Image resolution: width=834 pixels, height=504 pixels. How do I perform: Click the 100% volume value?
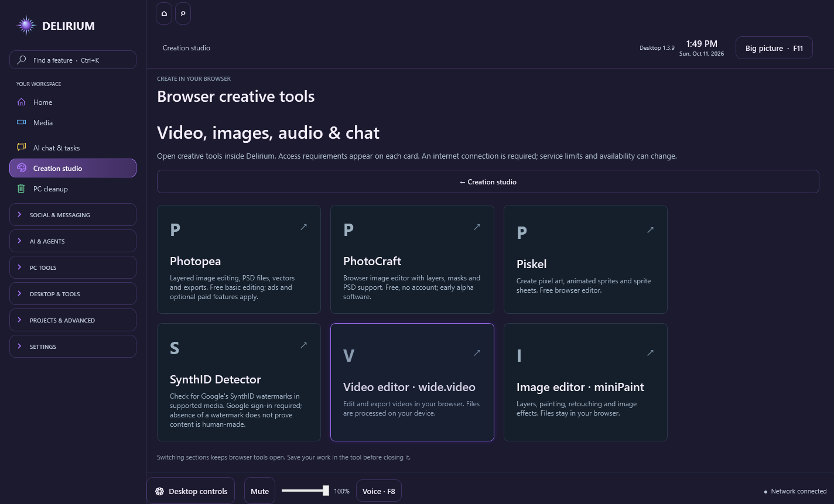point(341,491)
